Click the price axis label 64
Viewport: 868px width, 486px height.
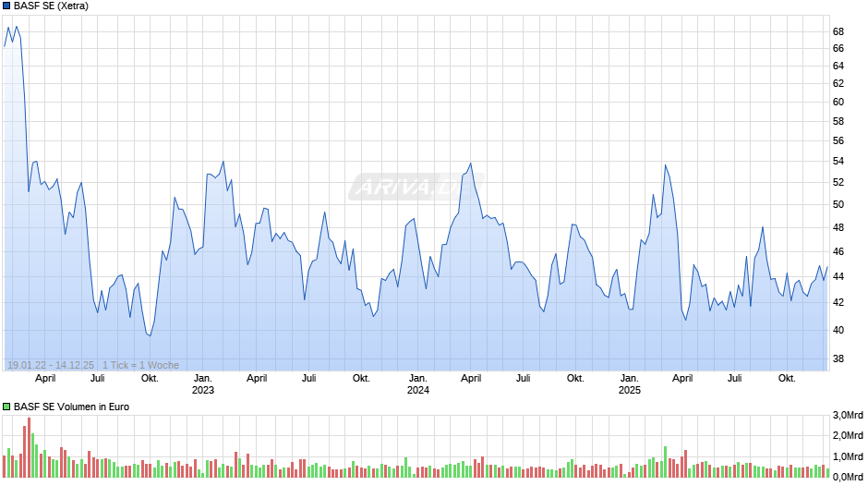point(838,66)
